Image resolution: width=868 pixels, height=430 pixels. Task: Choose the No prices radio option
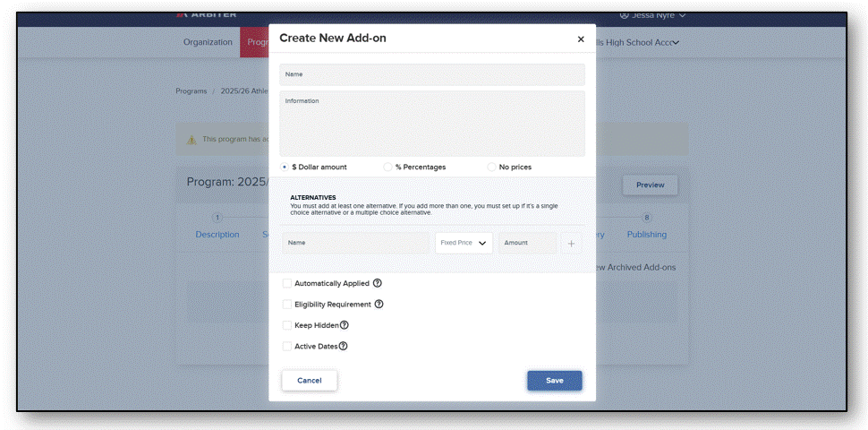point(491,167)
